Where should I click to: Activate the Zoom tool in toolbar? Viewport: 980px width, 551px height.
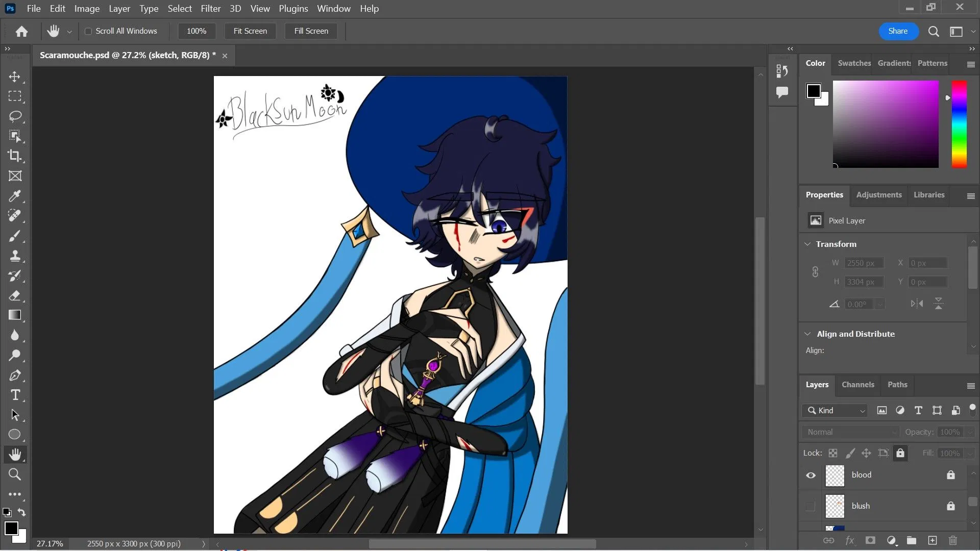click(x=15, y=474)
